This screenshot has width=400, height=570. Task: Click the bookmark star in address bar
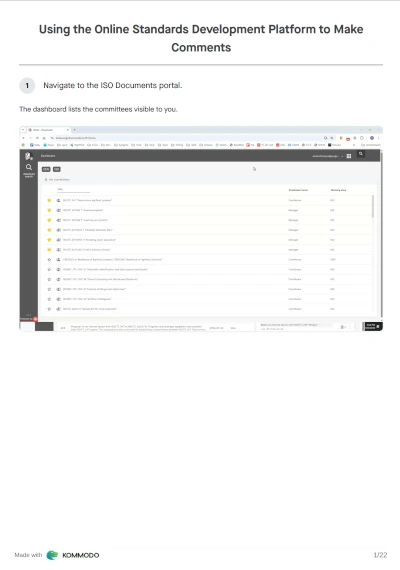tap(332, 138)
